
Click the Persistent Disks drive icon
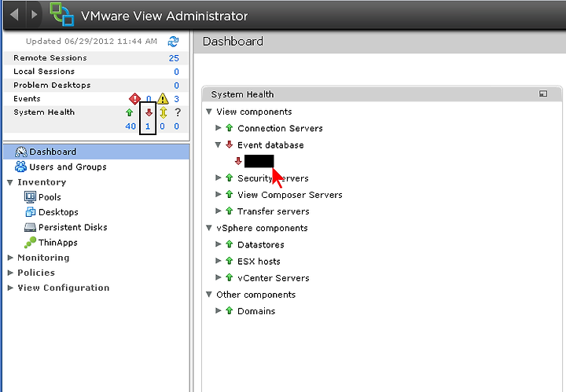[31, 227]
